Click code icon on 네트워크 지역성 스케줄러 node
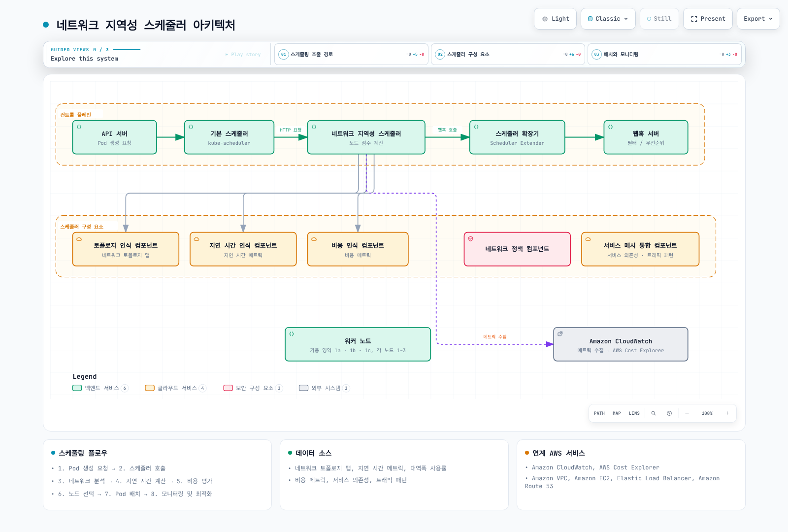788x532 pixels. 314,127
